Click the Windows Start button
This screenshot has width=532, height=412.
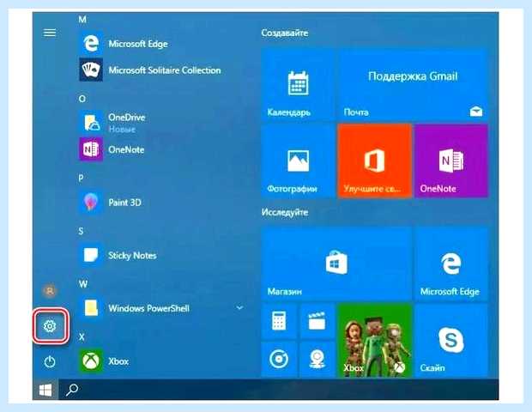click(x=45, y=390)
